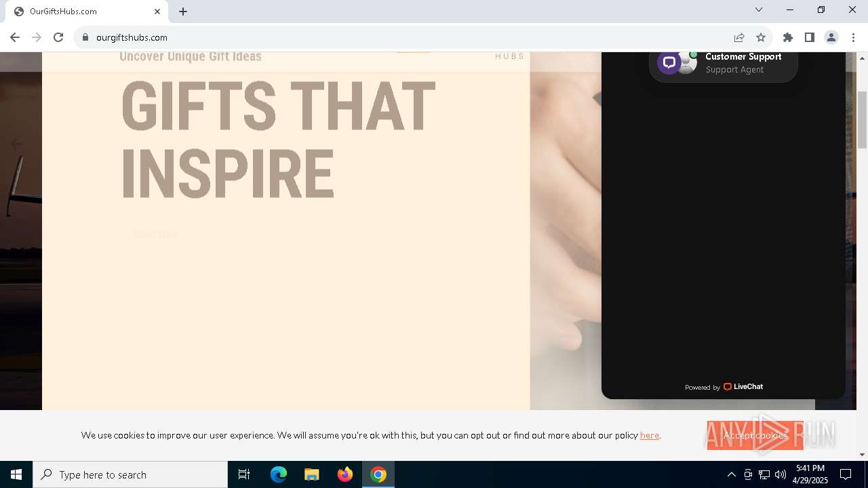
Task: Open the Powered by LiveChat link
Action: coord(724,387)
